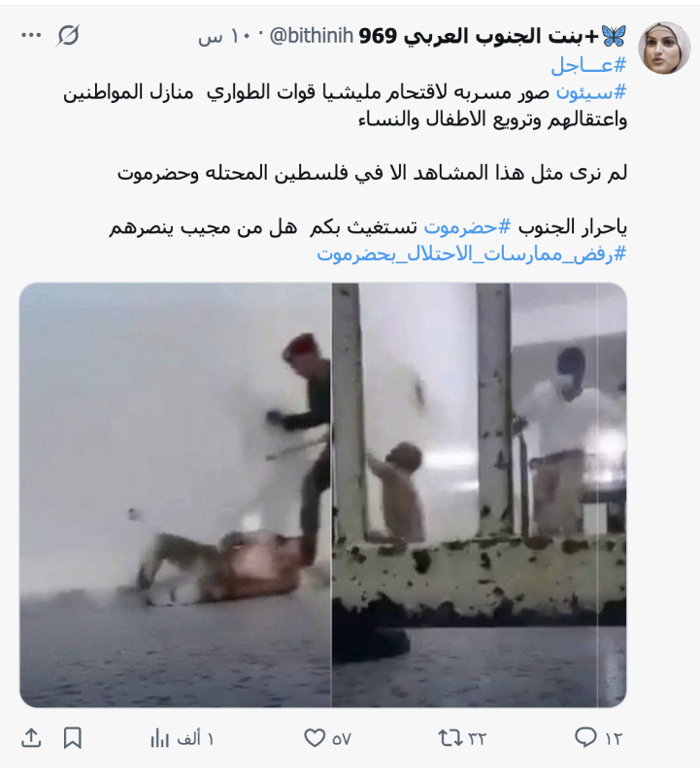The width and height of the screenshot is (700, 777).
Task: Share the tweet with the upload arrow
Action: coord(31,738)
